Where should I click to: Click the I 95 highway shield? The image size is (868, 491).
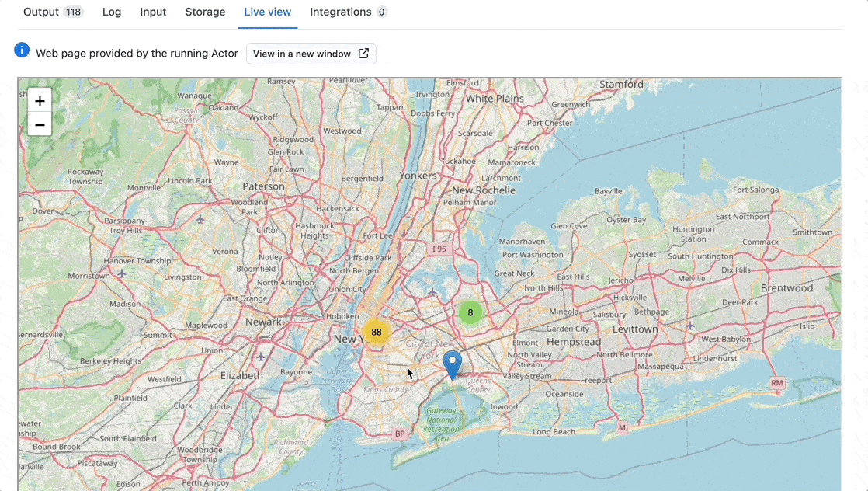coord(439,249)
